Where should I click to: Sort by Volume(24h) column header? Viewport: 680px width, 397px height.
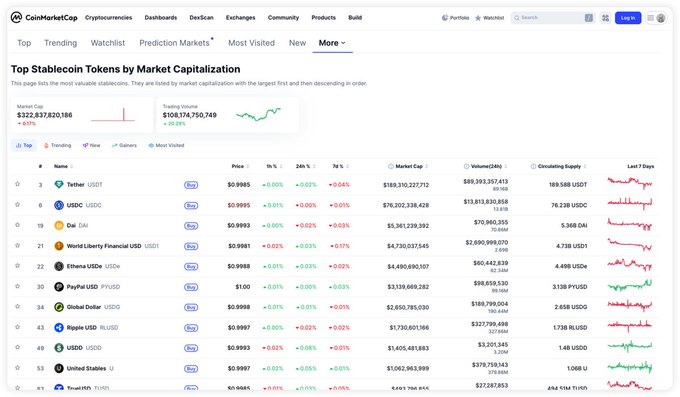point(489,167)
